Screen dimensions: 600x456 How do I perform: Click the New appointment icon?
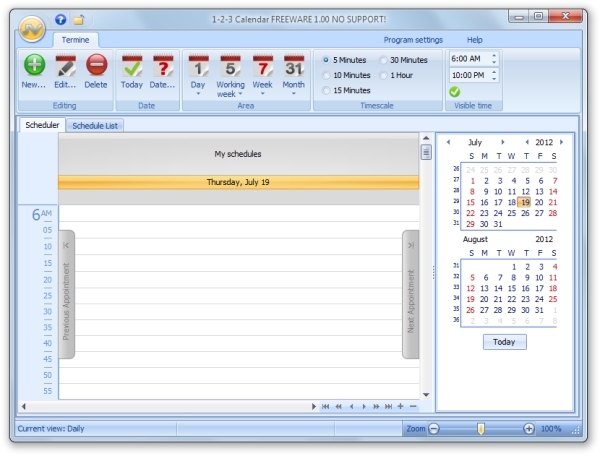[x=34, y=66]
